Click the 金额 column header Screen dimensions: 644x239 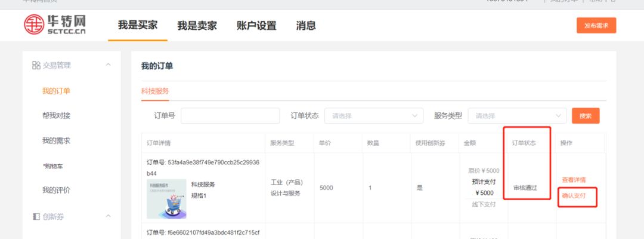pyautogui.click(x=470, y=143)
